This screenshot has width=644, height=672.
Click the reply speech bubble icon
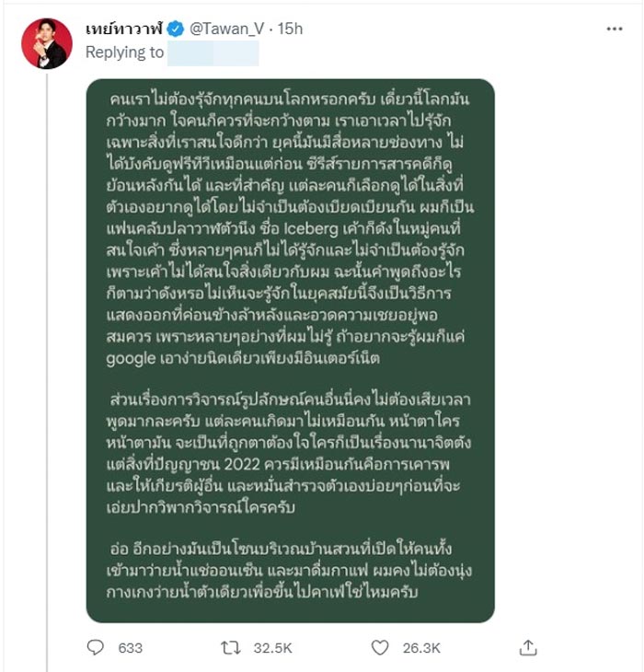point(96,647)
